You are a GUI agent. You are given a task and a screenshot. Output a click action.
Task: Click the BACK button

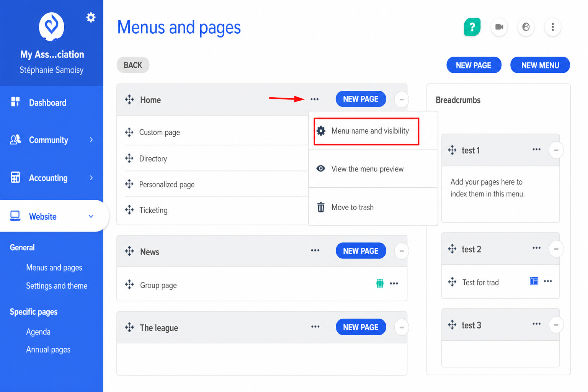[133, 65]
